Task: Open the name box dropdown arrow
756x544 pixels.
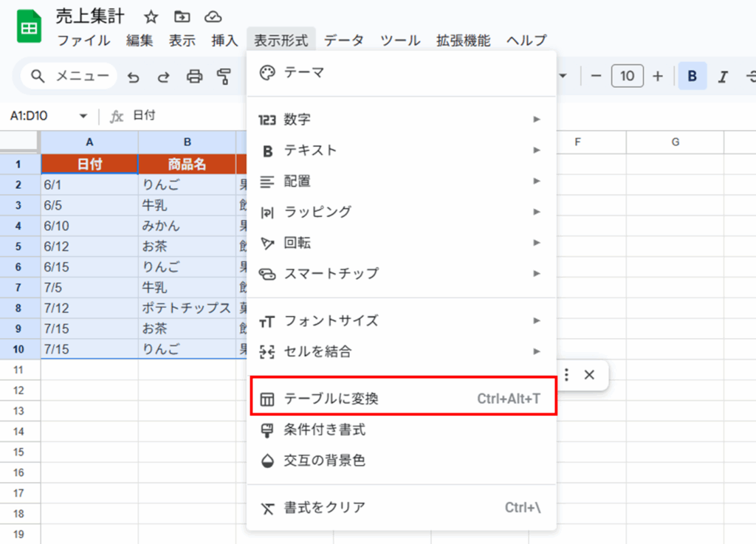Action: point(83,117)
